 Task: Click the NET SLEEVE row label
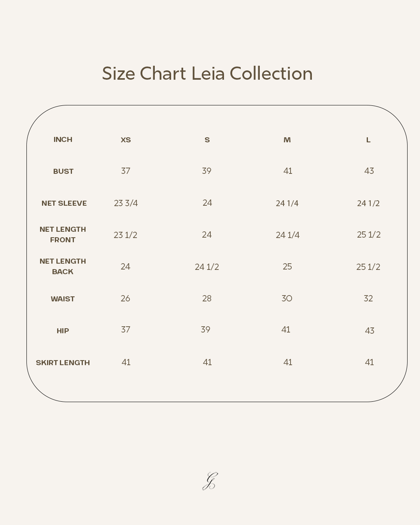pyautogui.click(x=64, y=203)
